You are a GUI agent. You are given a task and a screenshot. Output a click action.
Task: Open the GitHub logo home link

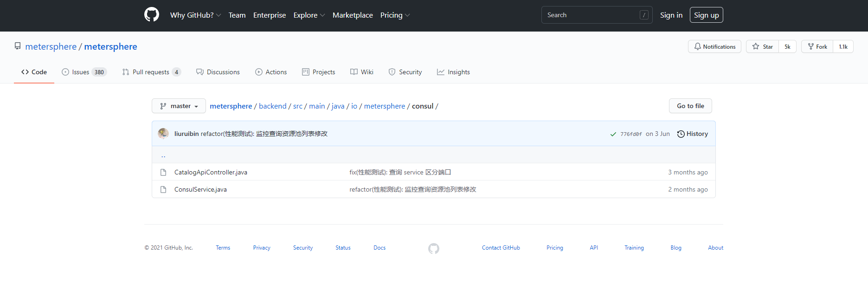[x=152, y=15]
